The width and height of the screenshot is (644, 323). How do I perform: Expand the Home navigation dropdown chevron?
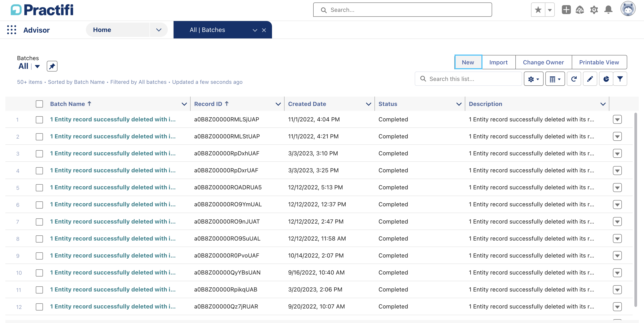click(159, 30)
